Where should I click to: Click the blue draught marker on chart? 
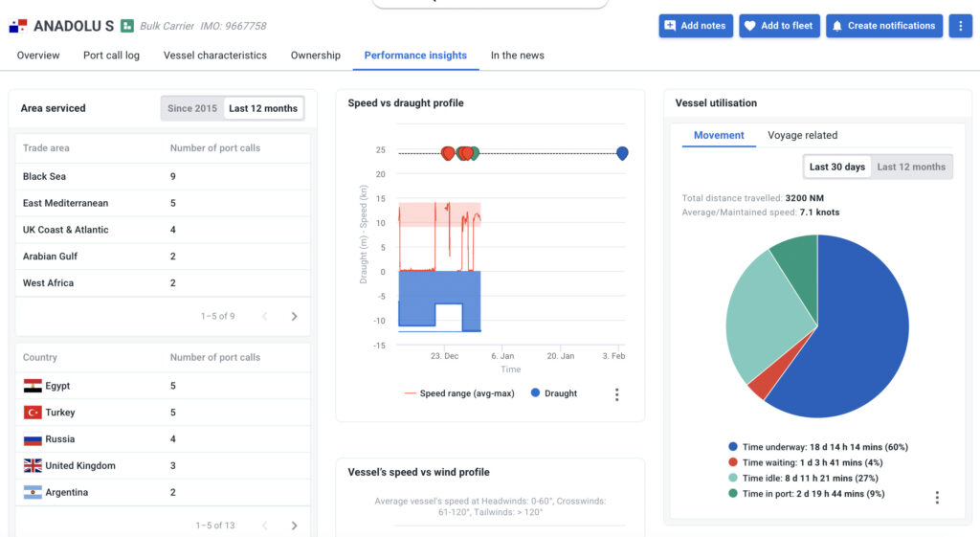click(622, 153)
